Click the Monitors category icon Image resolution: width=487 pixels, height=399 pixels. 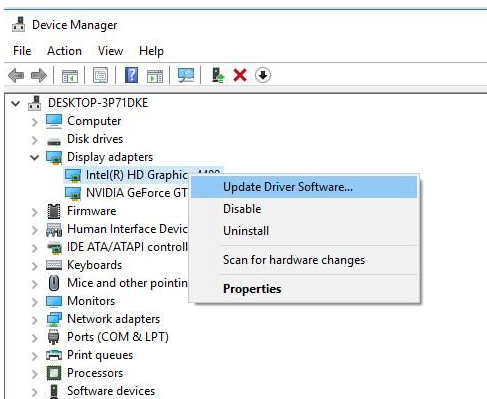tap(54, 301)
